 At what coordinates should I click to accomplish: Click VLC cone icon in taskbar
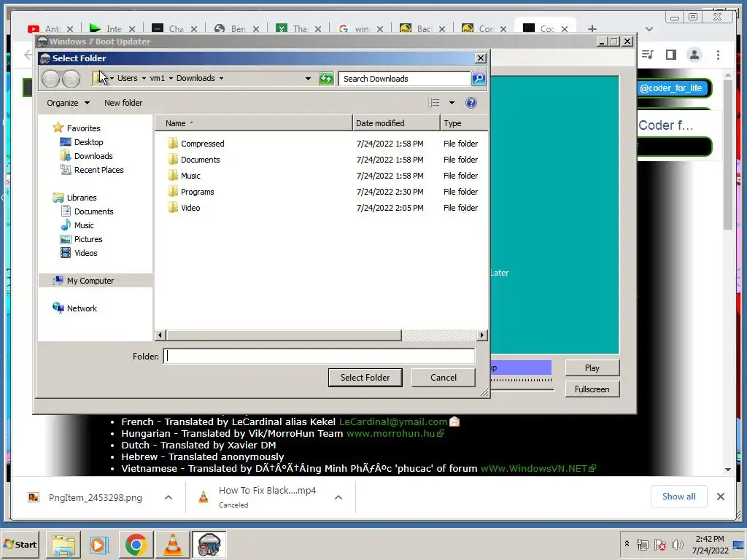point(172,545)
